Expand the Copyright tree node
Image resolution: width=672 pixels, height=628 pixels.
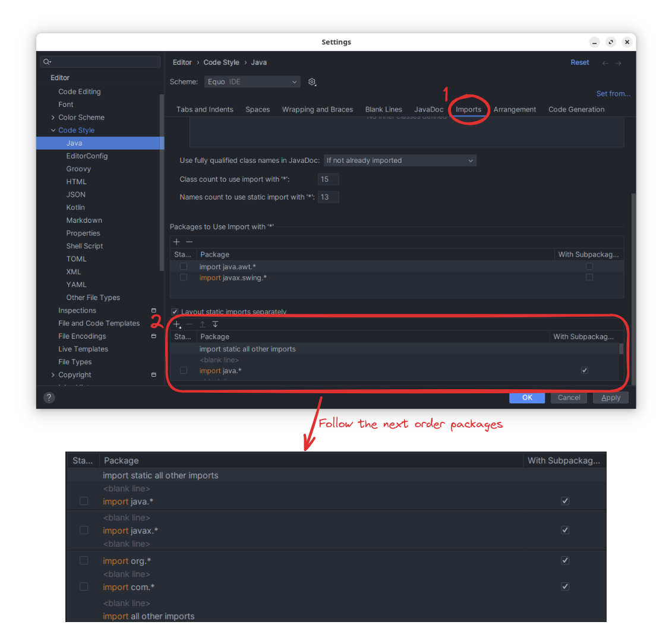(53, 375)
